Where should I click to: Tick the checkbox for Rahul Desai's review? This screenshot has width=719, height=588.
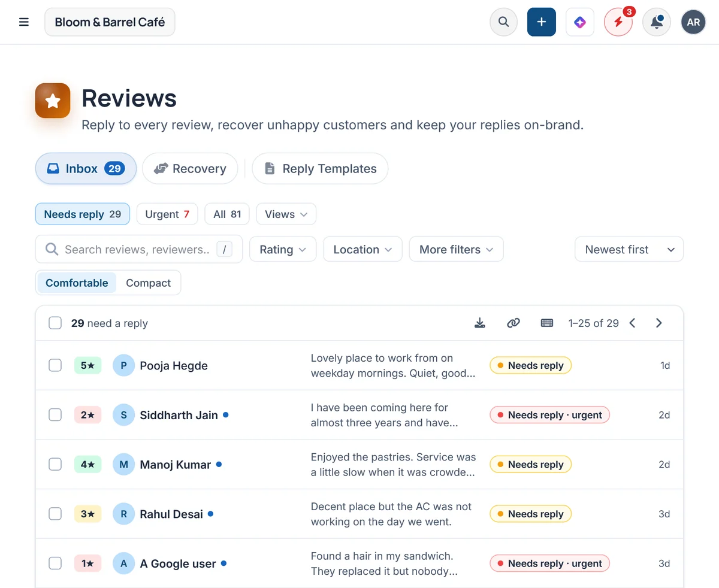coord(55,514)
